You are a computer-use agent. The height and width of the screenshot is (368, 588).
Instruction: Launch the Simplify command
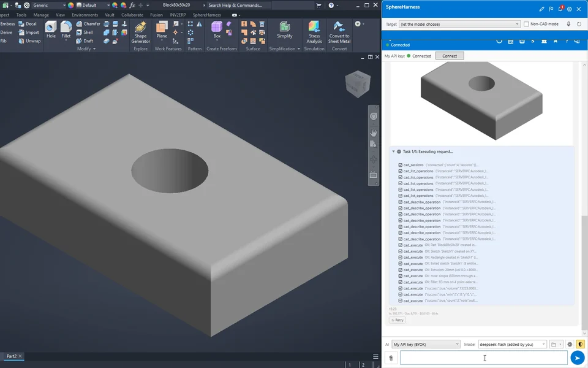pyautogui.click(x=285, y=29)
